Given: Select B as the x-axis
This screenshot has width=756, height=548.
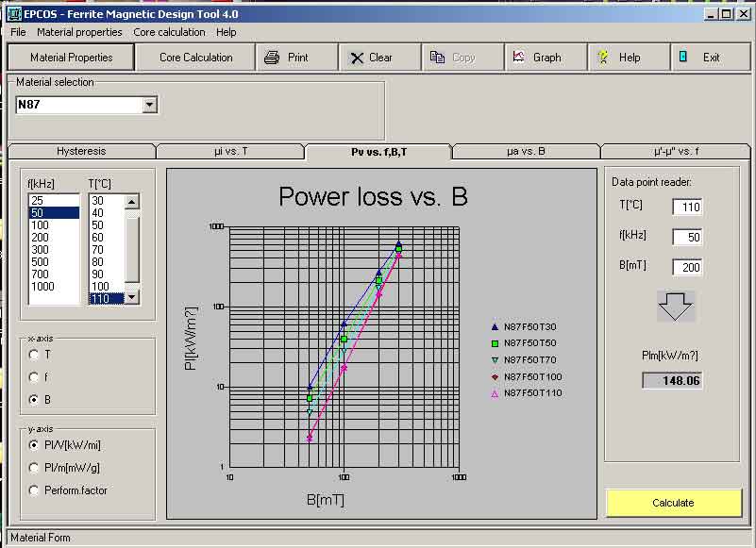Looking at the screenshot, I should pos(34,400).
